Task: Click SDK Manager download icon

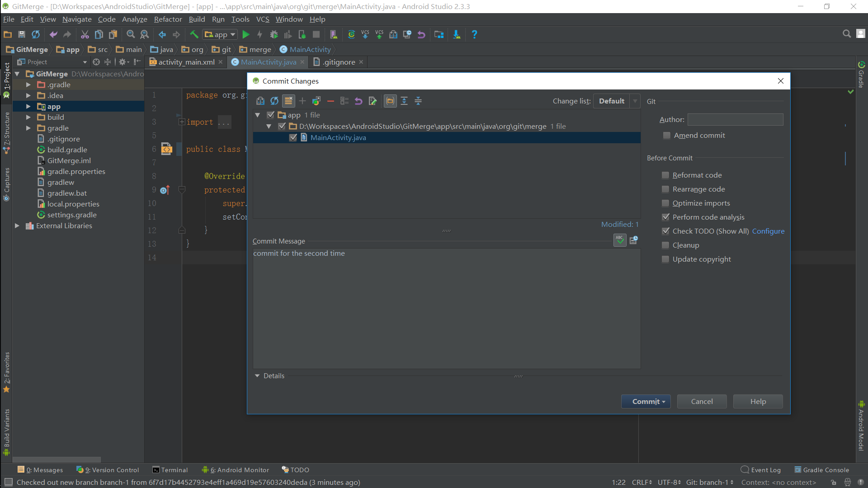Action: pos(457,34)
